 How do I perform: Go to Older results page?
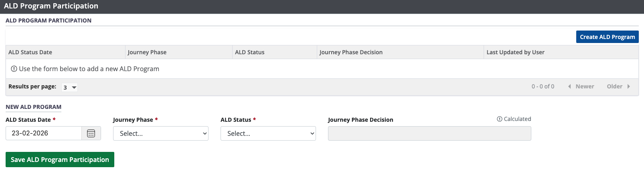point(614,86)
